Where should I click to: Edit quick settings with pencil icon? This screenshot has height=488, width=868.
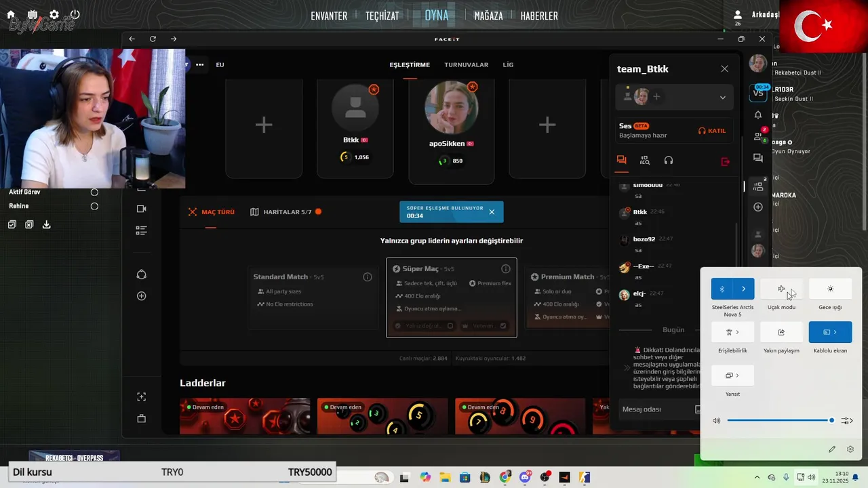[832, 449]
